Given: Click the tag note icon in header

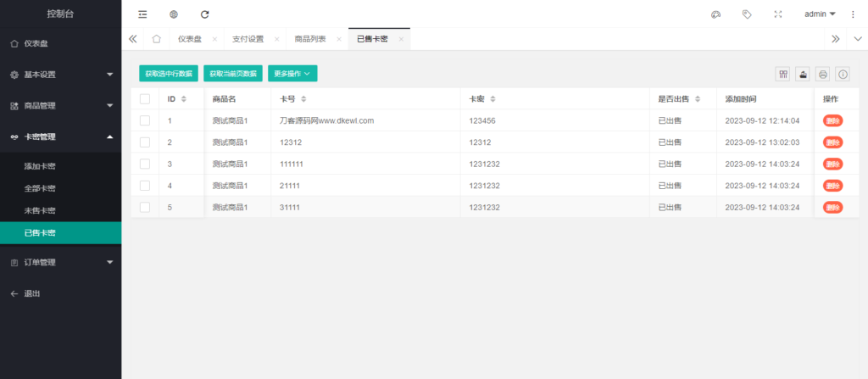Looking at the screenshot, I should (x=747, y=14).
